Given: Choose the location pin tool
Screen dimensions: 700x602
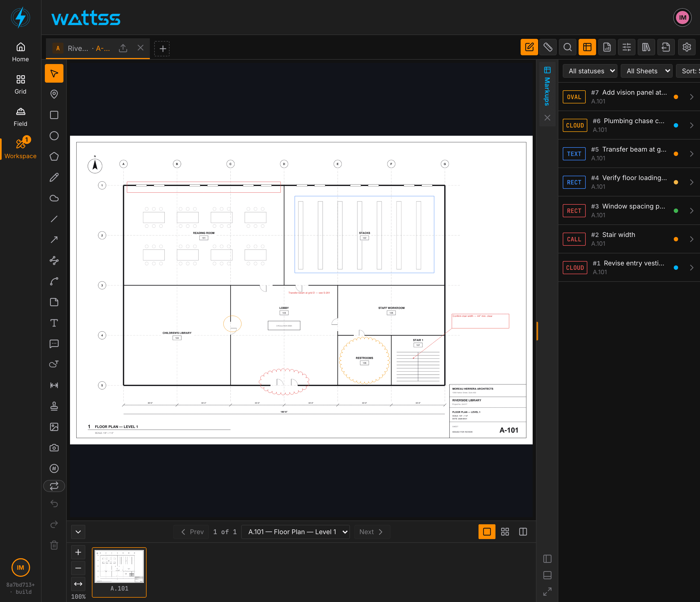Looking at the screenshot, I should pyautogui.click(x=54, y=94).
